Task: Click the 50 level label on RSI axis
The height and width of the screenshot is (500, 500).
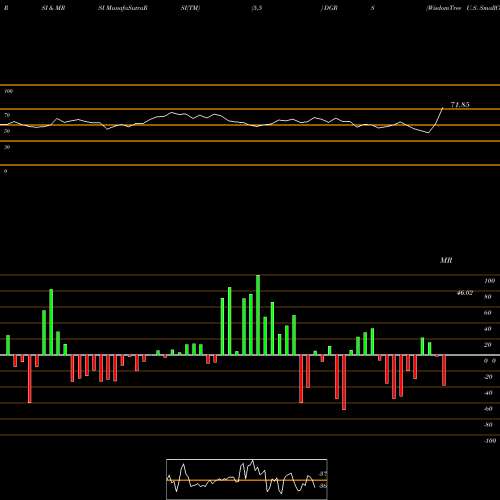Action: (x=7, y=131)
